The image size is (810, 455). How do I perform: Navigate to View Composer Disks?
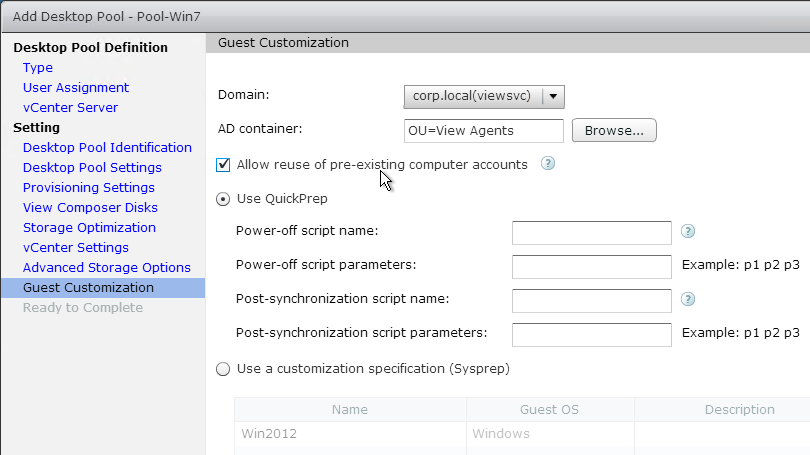coord(90,208)
